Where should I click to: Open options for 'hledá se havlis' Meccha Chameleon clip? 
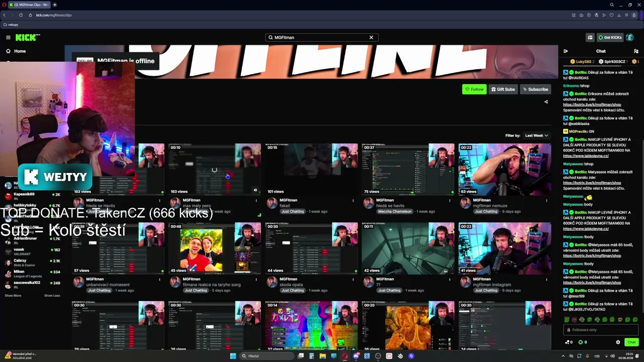[x=450, y=201]
